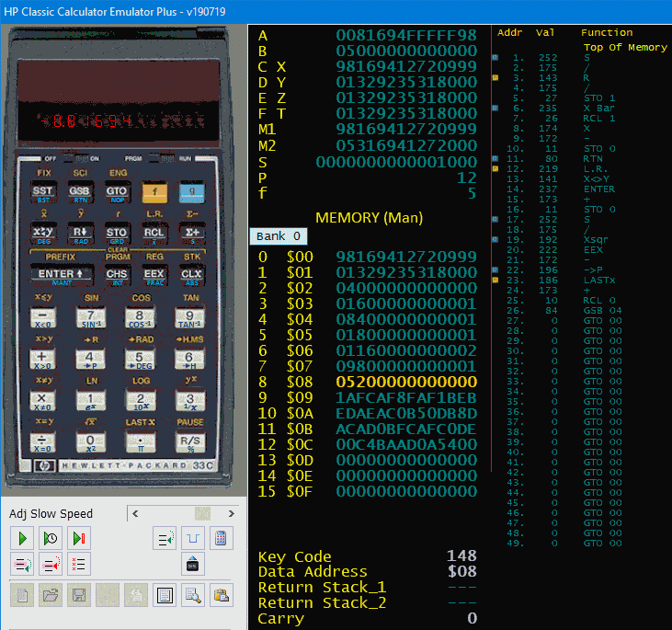Click the orange marker beside address 3
Screen dimensions: 672x630
pos(495,77)
